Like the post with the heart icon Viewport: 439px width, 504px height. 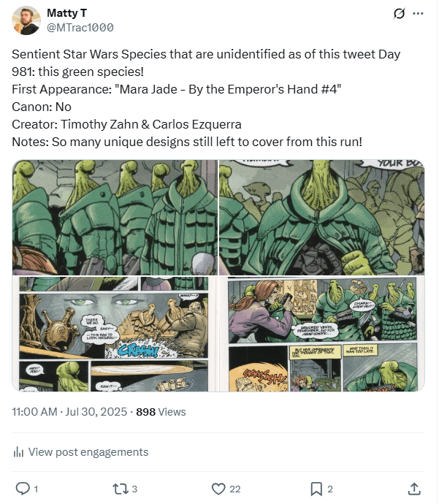tap(217, 489)
